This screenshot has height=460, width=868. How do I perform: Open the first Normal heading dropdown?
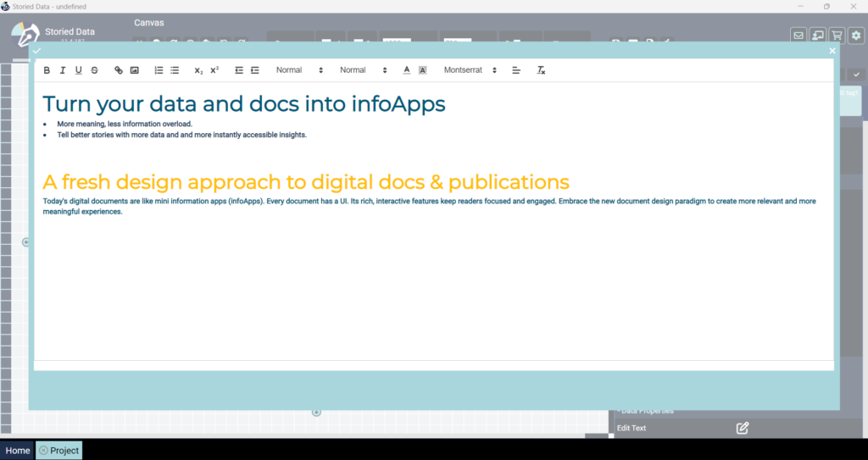[x=299, y=70]
